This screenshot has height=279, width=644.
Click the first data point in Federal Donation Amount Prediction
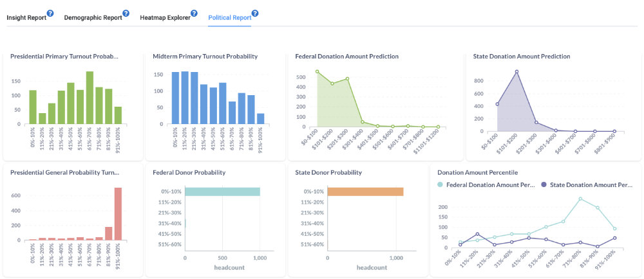coord(317,71)
